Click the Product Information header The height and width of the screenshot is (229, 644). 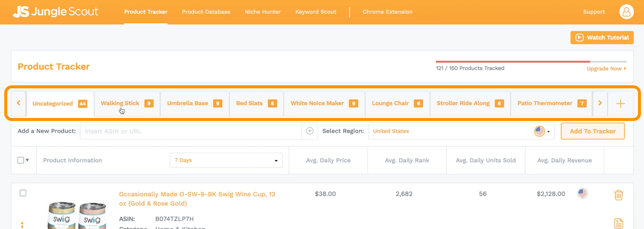click(x=73, y=160)
